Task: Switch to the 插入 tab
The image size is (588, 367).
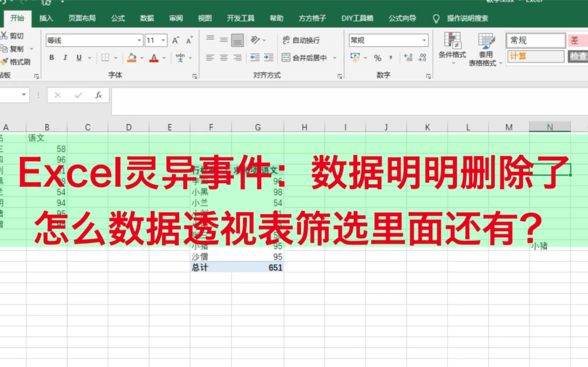Action: tap(46, 18)
